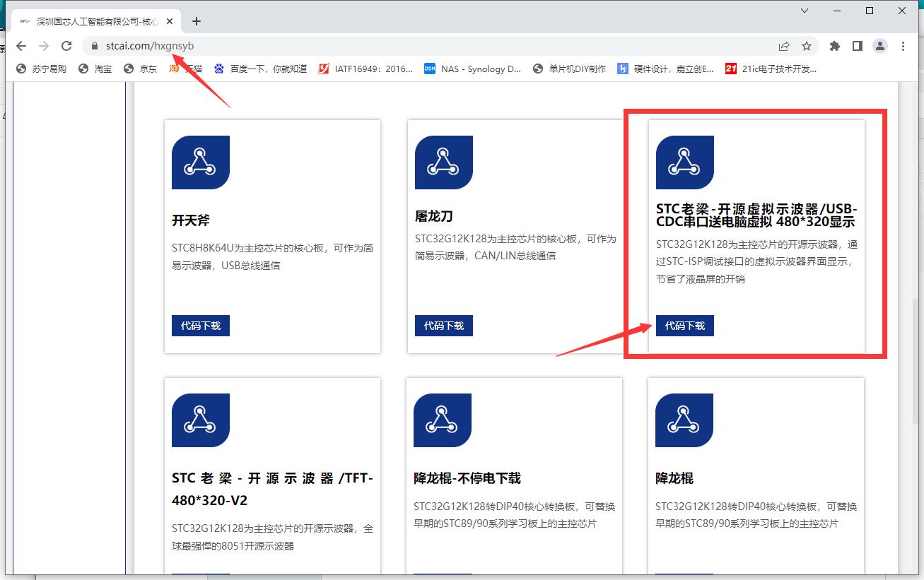Click the 降龙棍-不停电下载 title
This screenshot has width=924, height=580.
tap(467, 478)
